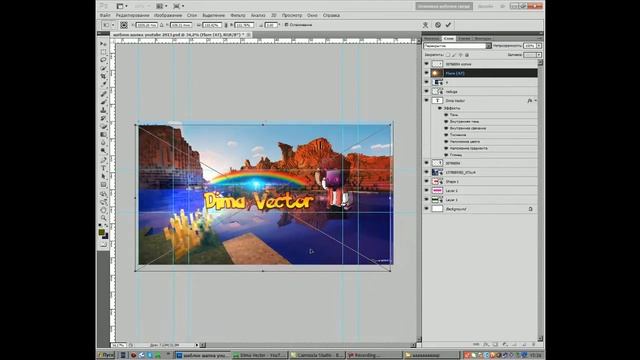Hide the Flare layer
Screen dimensions: 640x360
coord(427,73)
